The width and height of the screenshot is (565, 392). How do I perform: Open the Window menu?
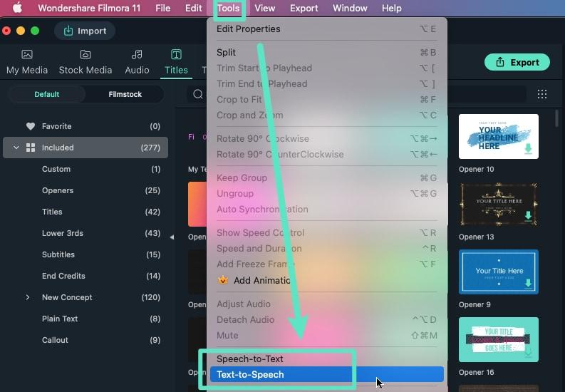(350, 8)
